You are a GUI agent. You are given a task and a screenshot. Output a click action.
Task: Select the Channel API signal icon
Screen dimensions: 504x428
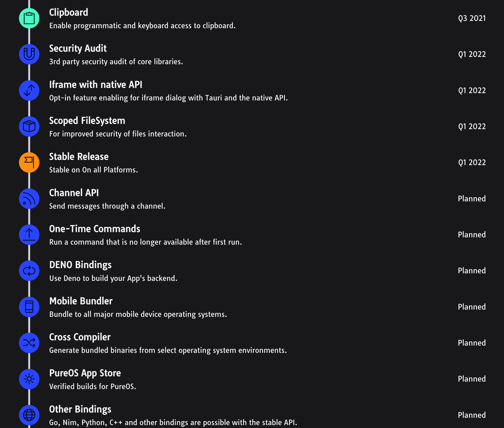[x=29, y=198]
